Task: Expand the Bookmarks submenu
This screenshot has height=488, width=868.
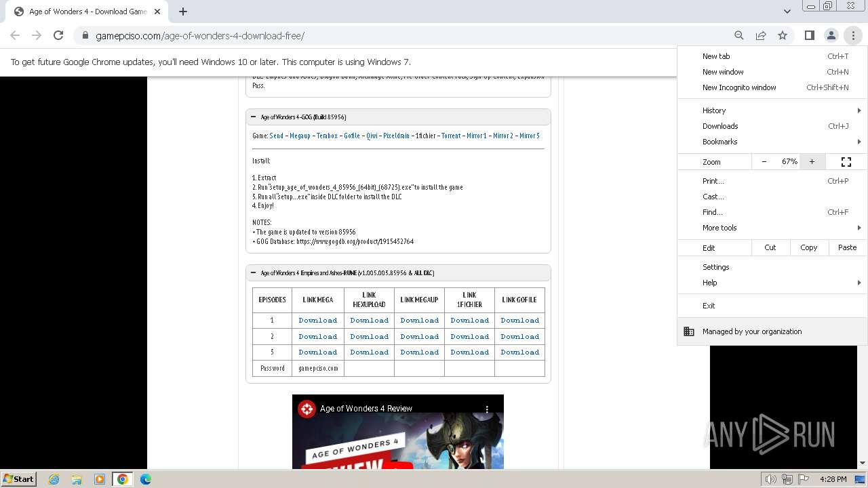Action: (772, 142)
